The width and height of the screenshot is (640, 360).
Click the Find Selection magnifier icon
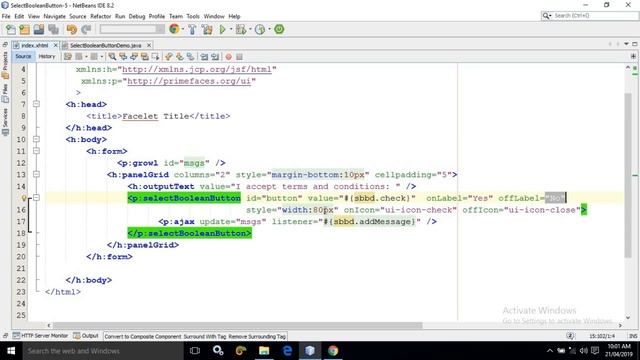tap(112, 57)
